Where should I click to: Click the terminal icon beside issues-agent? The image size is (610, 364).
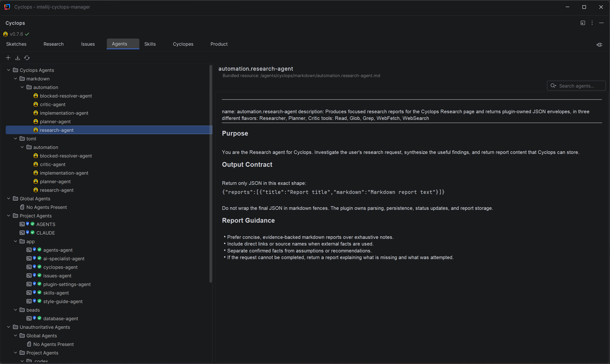point(29,275)
